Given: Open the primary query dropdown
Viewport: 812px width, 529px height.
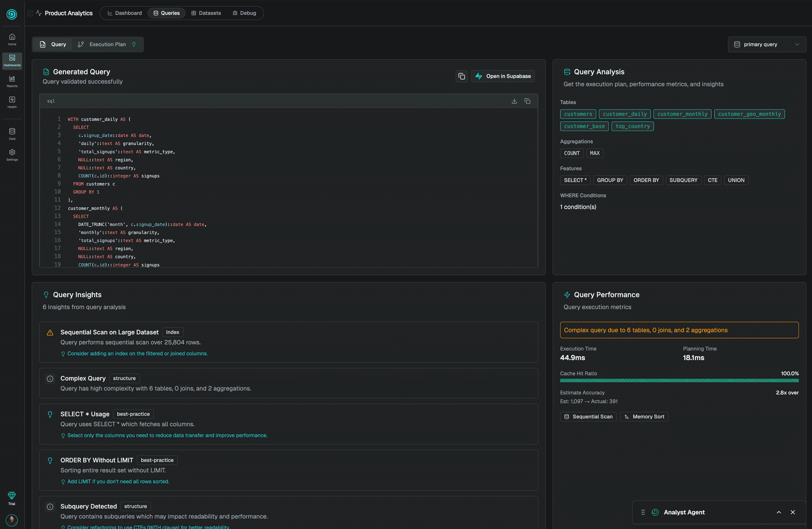Looking at the screenshot, I should coord(767,44).
